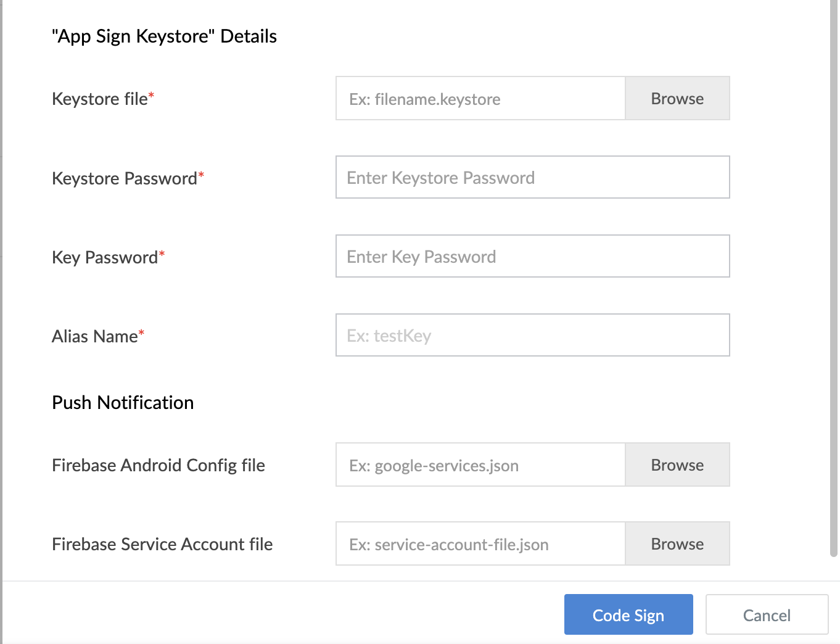The image size is (840, 644).
Task: Focus the Enter Keystore Password field
Action: tap(533, 178)
